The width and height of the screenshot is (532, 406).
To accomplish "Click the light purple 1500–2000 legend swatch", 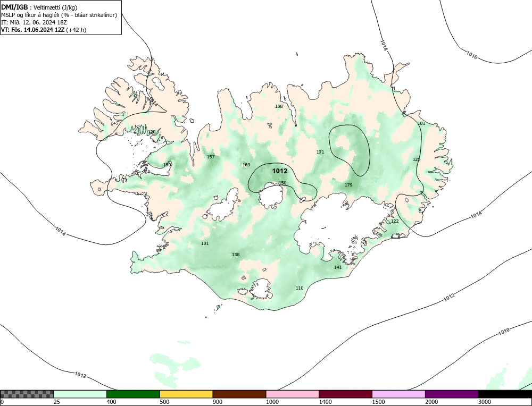I will (398, 394).
